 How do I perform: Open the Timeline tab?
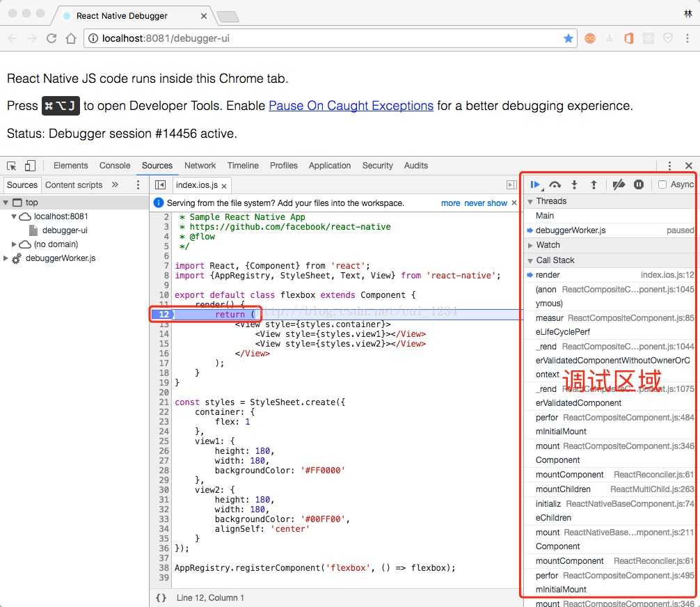point(243,166)
